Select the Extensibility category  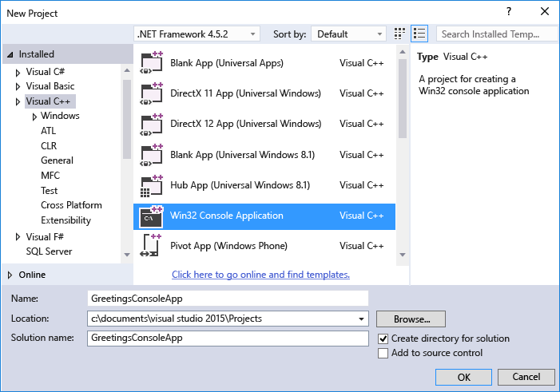click(x=66, y=220)
